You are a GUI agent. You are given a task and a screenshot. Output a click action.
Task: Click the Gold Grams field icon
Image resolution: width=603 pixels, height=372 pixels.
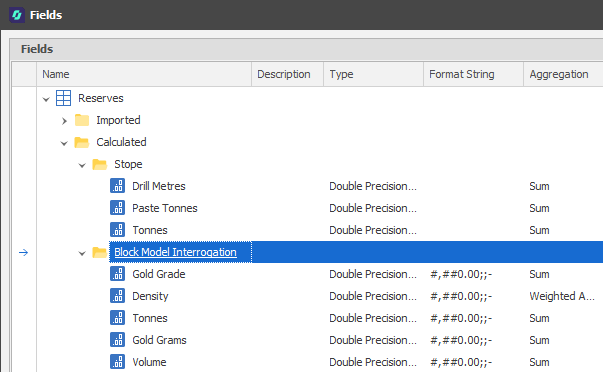click(117, 340)
